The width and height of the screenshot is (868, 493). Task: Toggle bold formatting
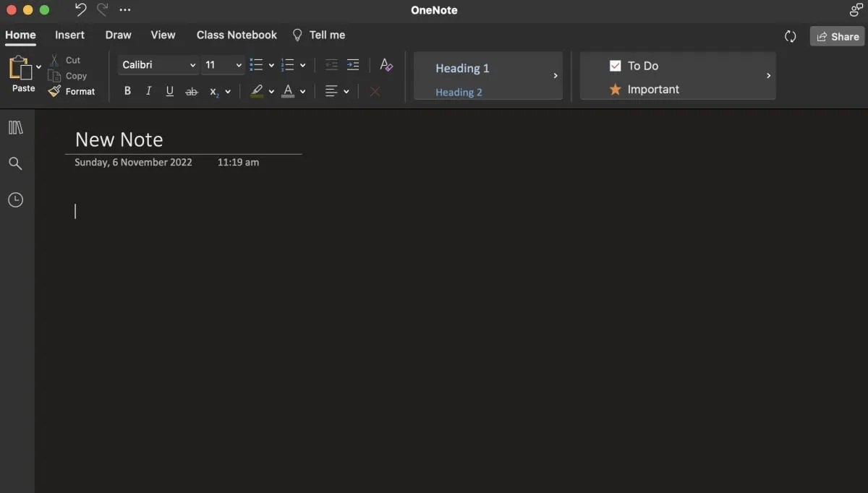127,91
